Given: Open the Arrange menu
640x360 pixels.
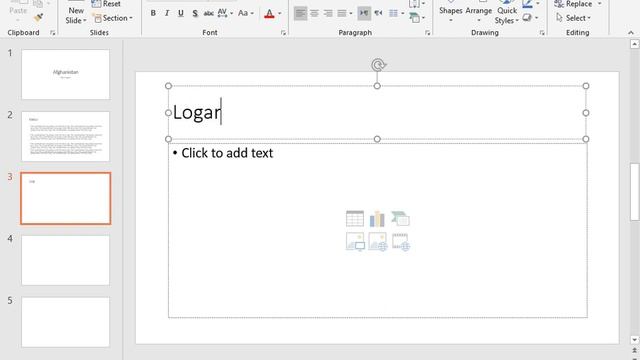Looking at the screenshot, I should [x=479, y=12].
